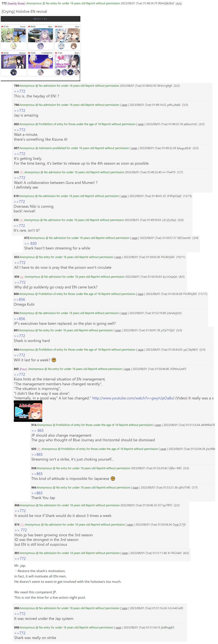Click Gura's shark avatar under the 09:00 stream
The height and width of the screenshot is (644, 218).
pyautogui.click(x=61, y=46)
